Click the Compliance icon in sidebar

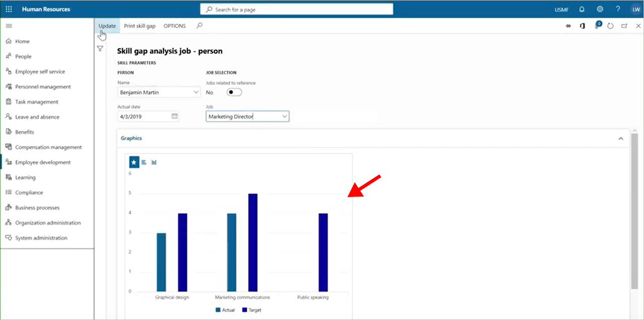coord(9,193)
